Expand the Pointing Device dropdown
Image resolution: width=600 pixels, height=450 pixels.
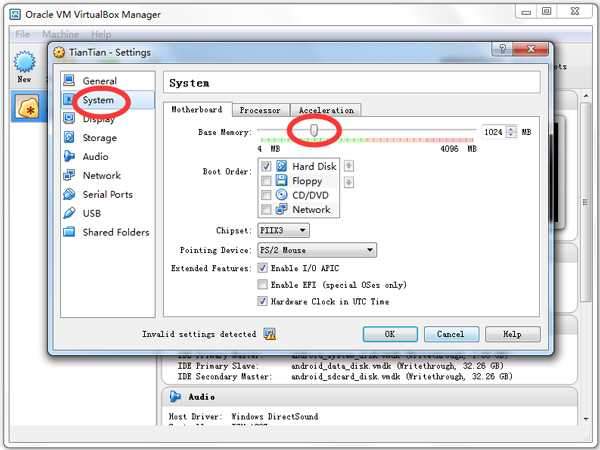click(x=316, y=250)
